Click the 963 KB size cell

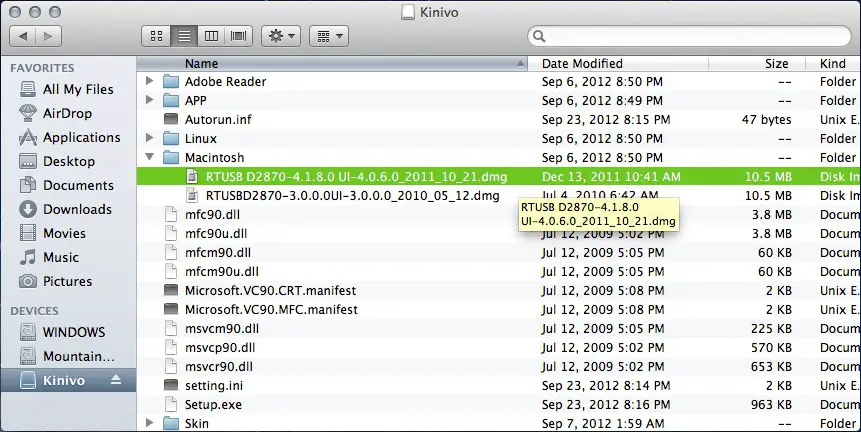point(771,405)
